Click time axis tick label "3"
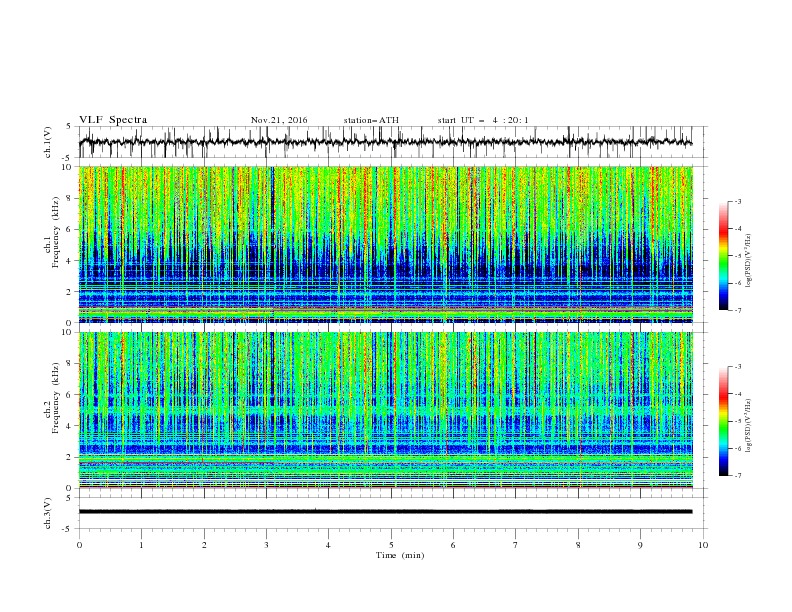This screenshot has width=792, height=612. 266,545
